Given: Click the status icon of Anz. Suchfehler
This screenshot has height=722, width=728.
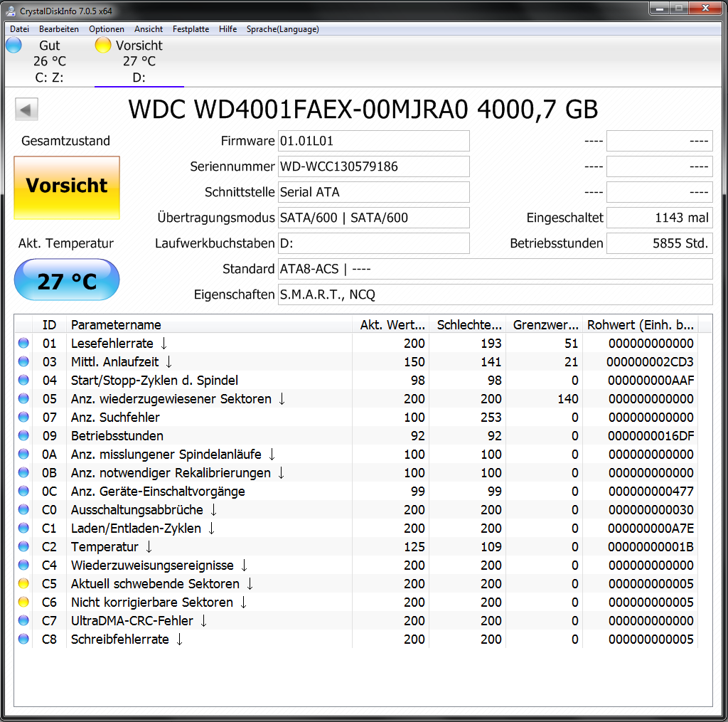Looking at the screenshot, I should pyautogui.click(x=23, y=417).
